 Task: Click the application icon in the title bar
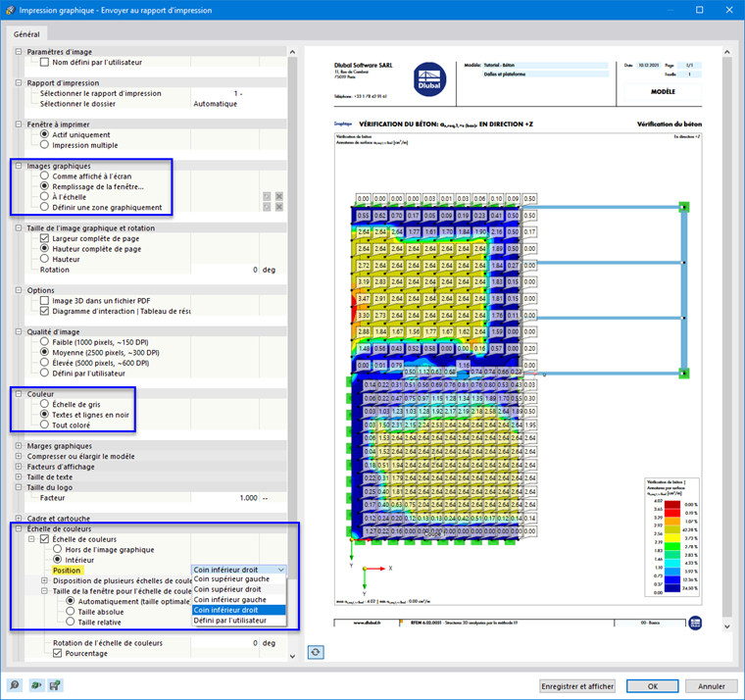[x=10, y=10]
